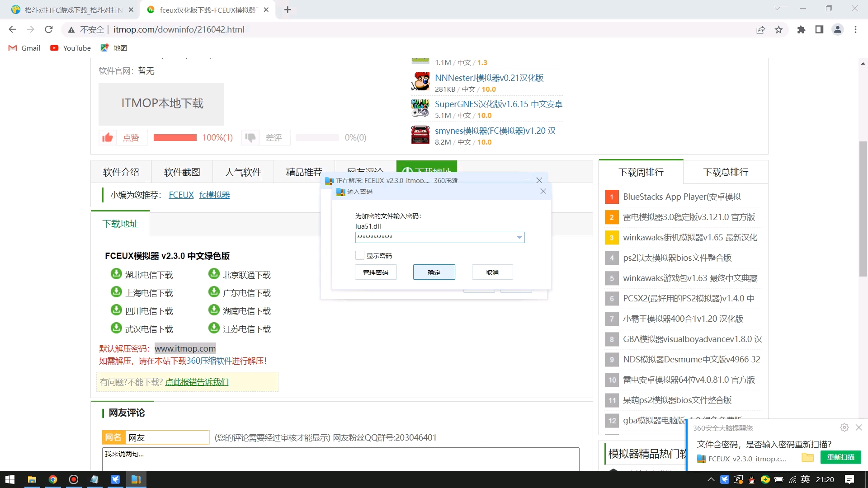Screen dimensions: 868x488
Task: Click the 网名 nickname input field
Action: click(x=167, y=437)
